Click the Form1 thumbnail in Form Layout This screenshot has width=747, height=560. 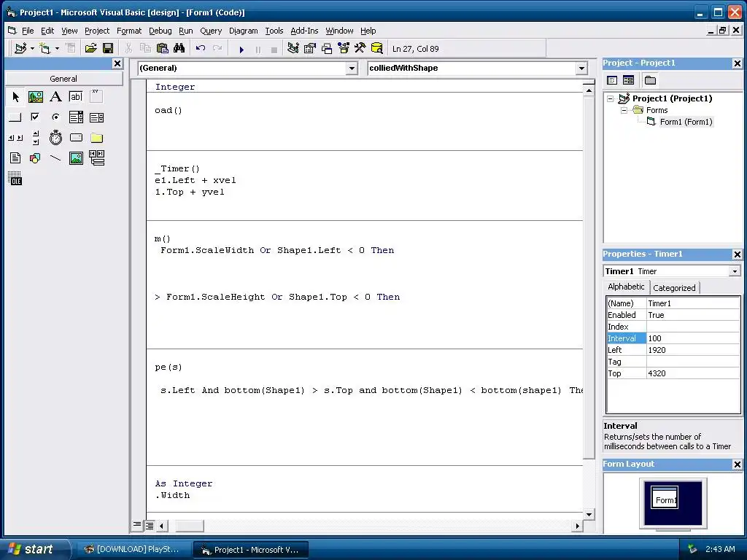point(665,499)
